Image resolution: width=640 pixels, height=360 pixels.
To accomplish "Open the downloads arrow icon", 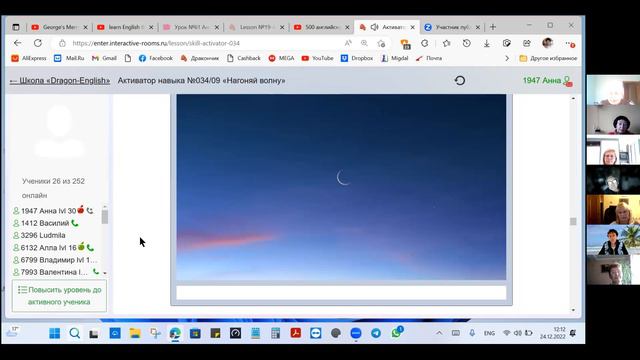I will pyautogui.click(x=487, y=43).
